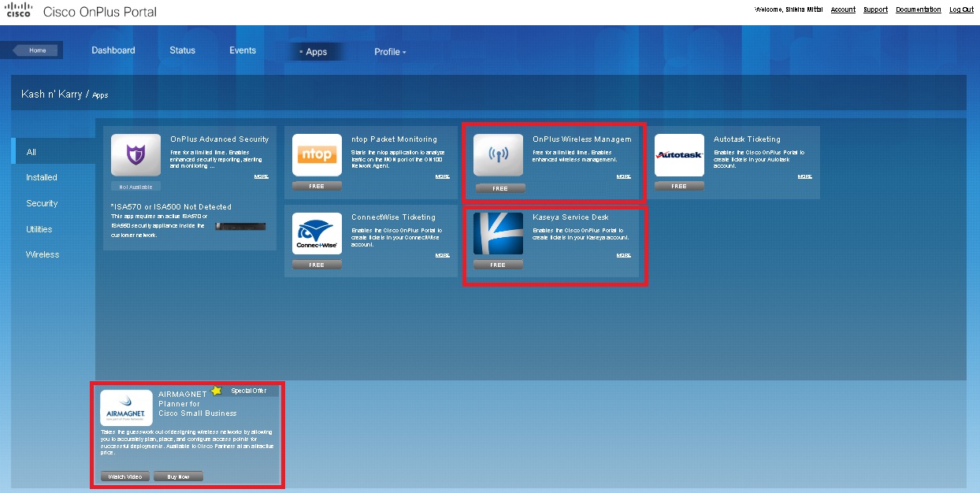Go back using the Home arrow button

(x=37, y=50)
